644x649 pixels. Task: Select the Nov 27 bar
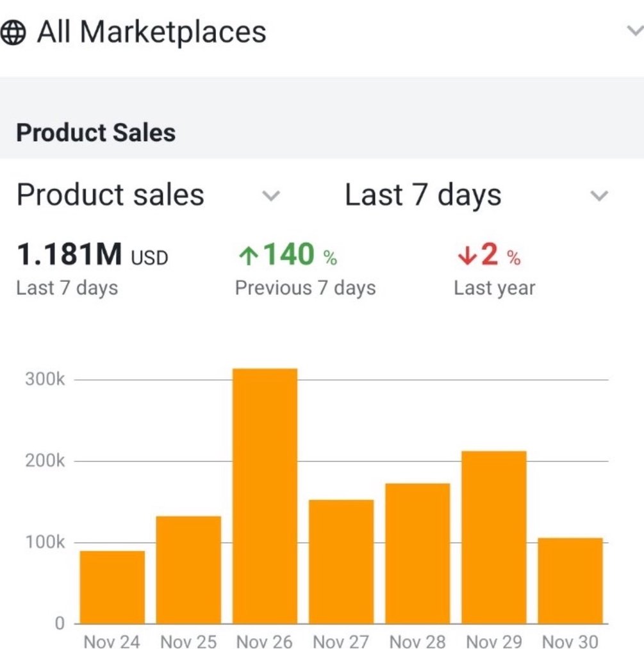pyautogui.click(x=341, y=561)
